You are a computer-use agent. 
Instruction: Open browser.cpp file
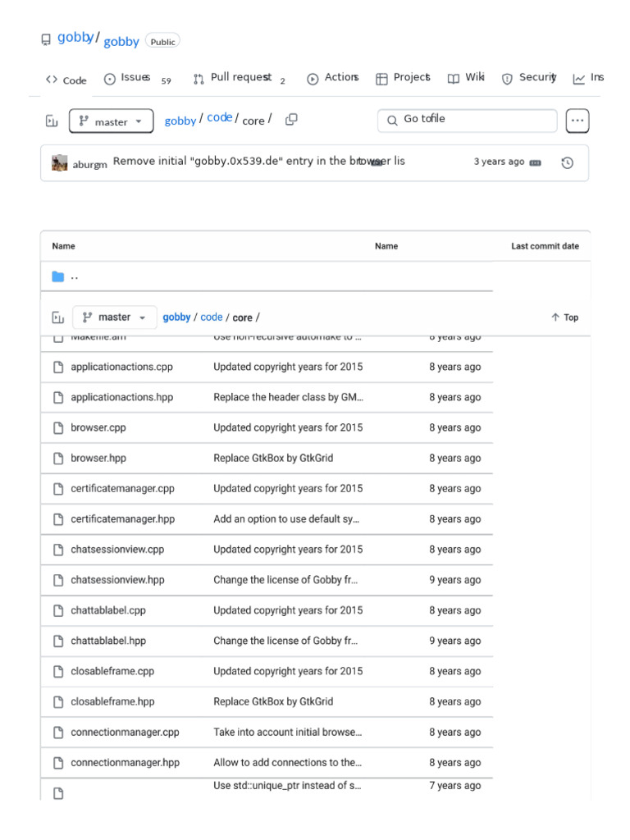pyautogui.click(x=98, y=427)
